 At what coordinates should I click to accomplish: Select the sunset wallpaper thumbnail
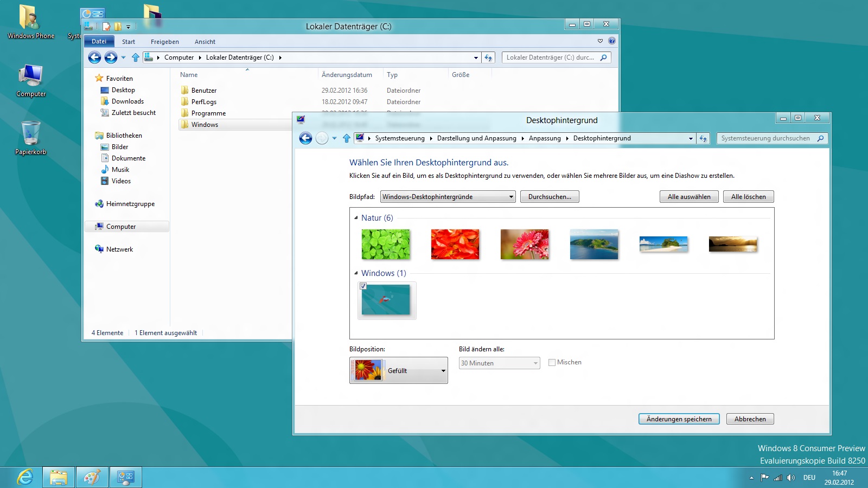[733, 245]
